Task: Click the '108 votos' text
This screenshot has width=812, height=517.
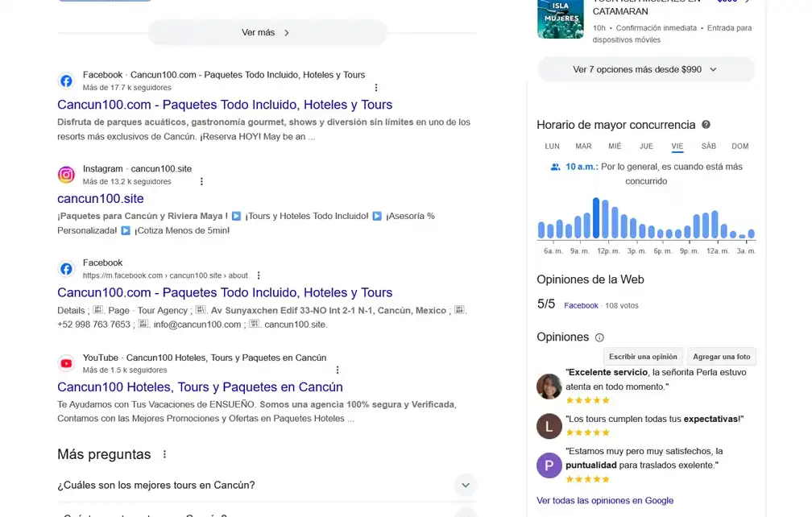Action: (621, 306)
